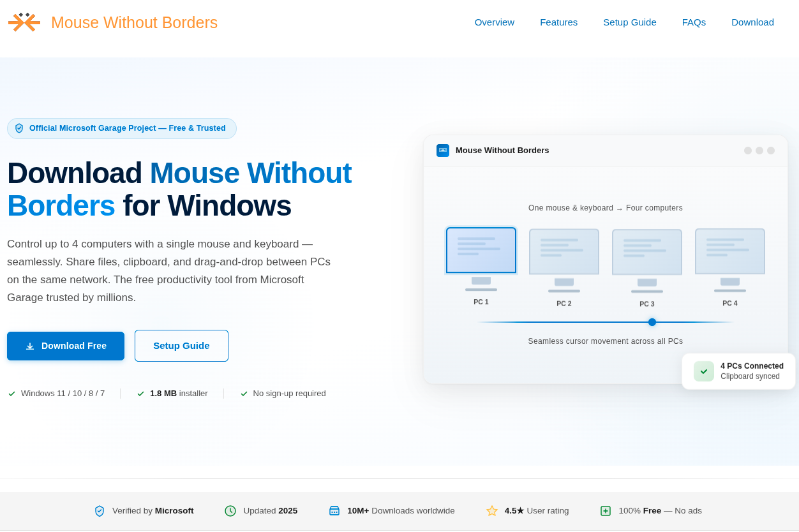Click the No sign-up required text
This screenshot has height=532, width=799.
[x=289, y=394]
